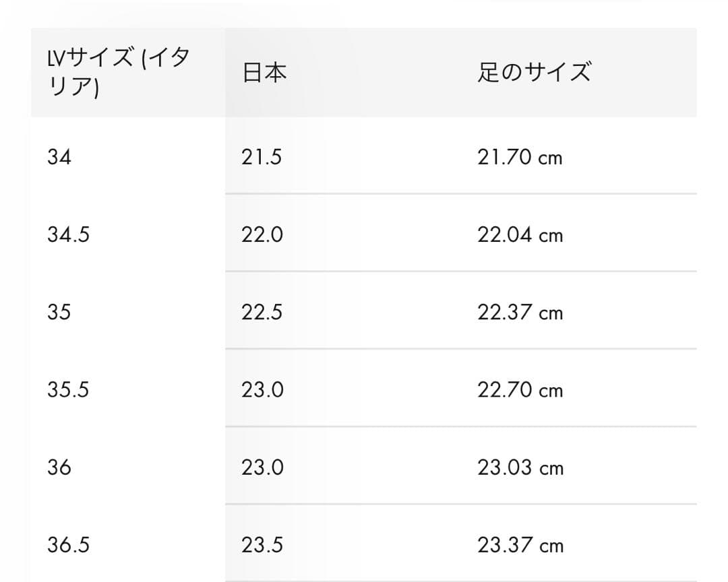Select LV size 34 cell

pyautogui.click(x=59, y=158)
